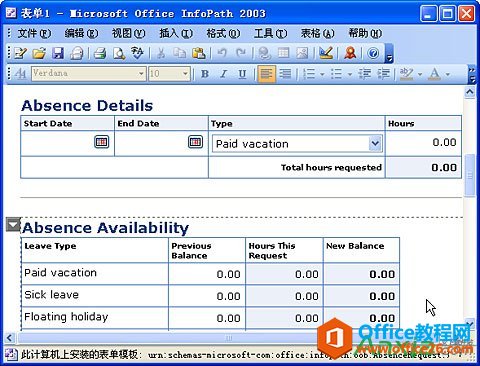Click the Design This Form icon
Viewport: 480px width, 366px height.
coord(326,53)
